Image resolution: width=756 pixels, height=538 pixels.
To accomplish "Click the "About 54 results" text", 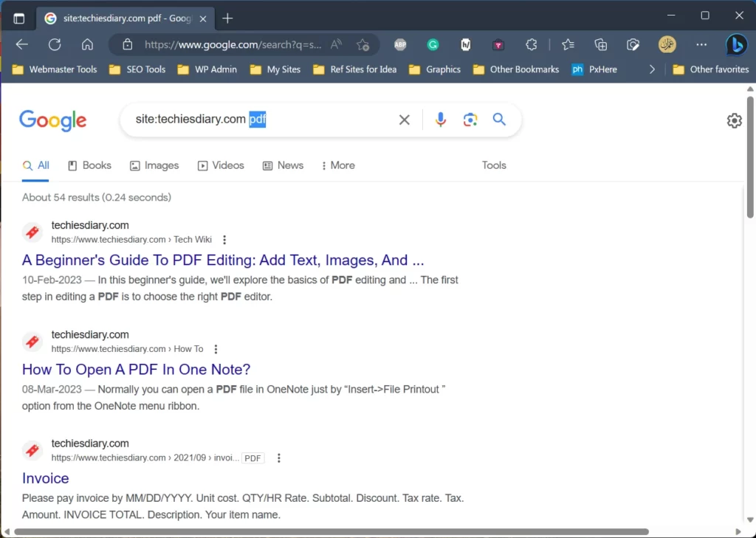I will coord(97,197).
